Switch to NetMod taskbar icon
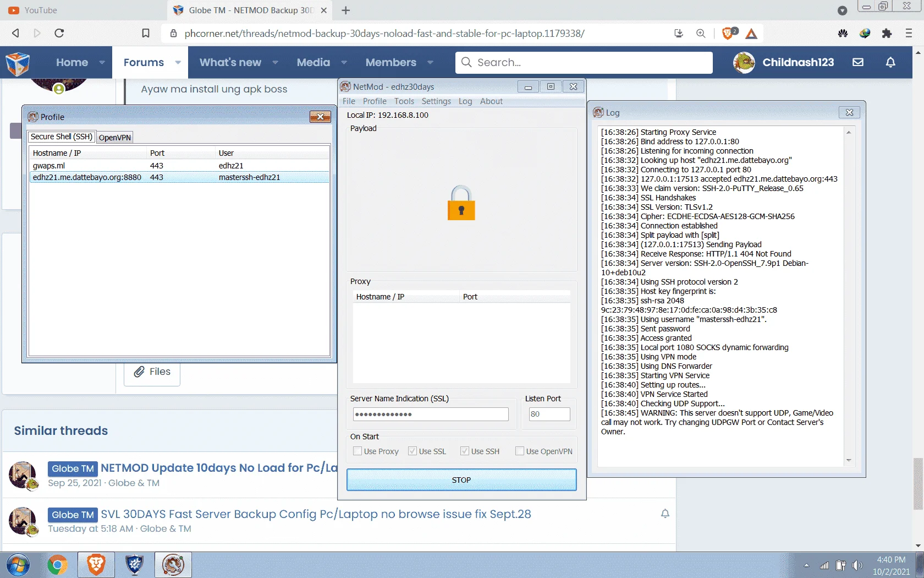Screen dimensions: 924x578 click(x=173, y=565)
